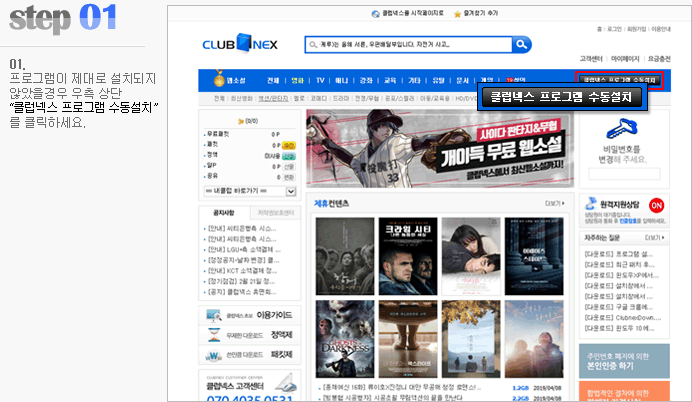Click the yellow 충전 badge beside 패킷

tap(289, 145)
